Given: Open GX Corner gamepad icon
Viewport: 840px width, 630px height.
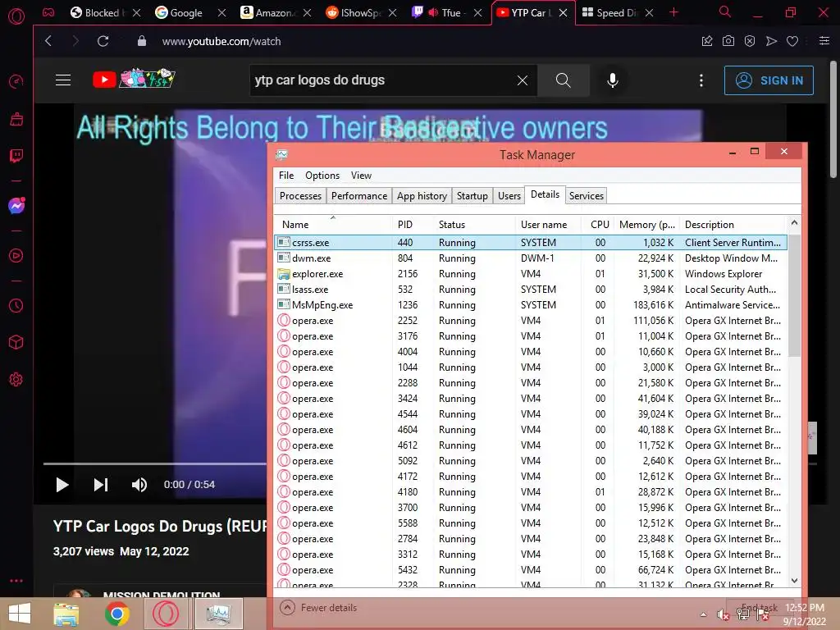Looking at the screenshot, I should pyautogui.click(x=48, y=12).
